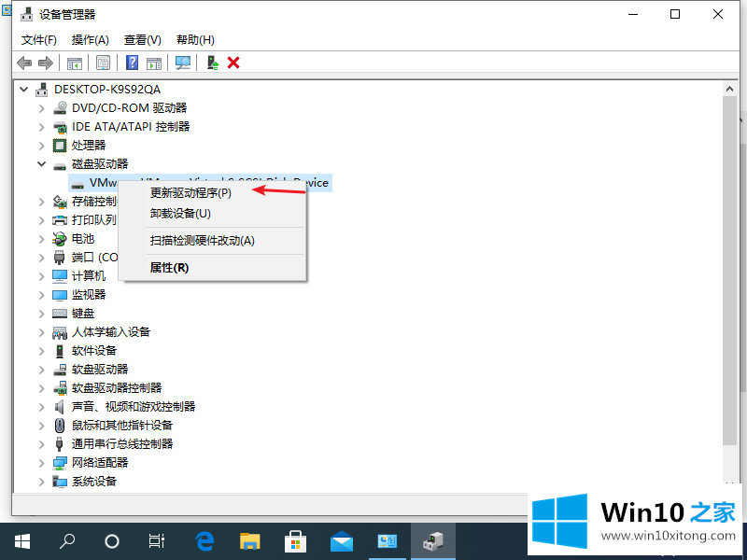
Task: Choose 卸载设备(U) from context menu
Action: [x=180, y=213]
